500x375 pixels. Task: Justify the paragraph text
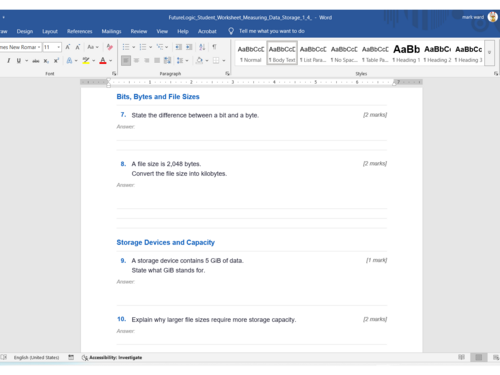click(157, 60)
